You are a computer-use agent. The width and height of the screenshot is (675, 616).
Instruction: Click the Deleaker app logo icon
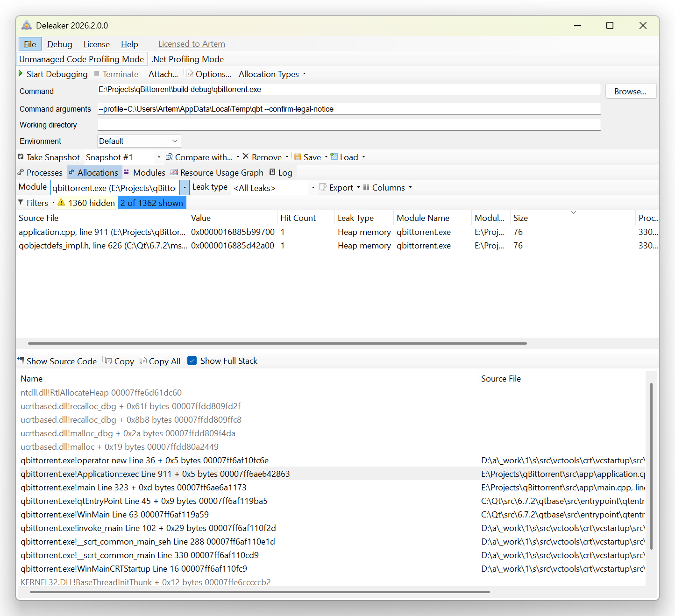[x=27, y=25]
